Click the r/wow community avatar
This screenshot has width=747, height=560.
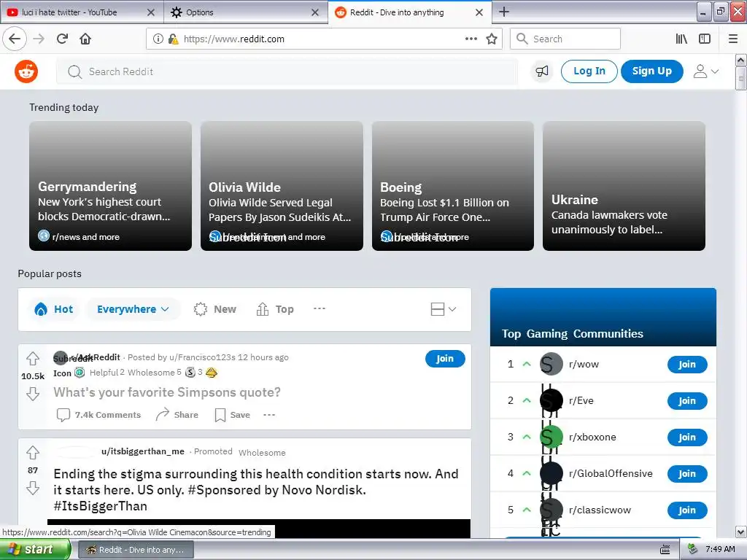coord(551,365)
